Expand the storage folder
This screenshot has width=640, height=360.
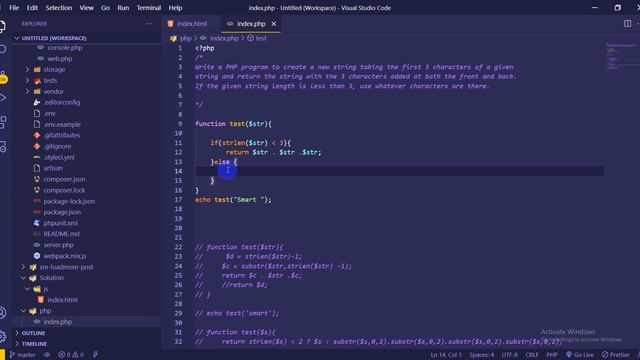click(54, 69)
